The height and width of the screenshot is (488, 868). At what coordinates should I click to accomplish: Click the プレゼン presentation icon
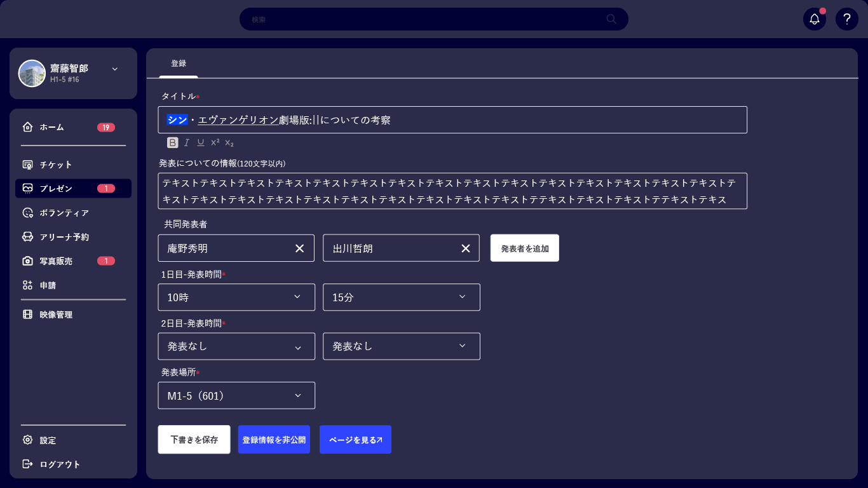click(27, 188)
